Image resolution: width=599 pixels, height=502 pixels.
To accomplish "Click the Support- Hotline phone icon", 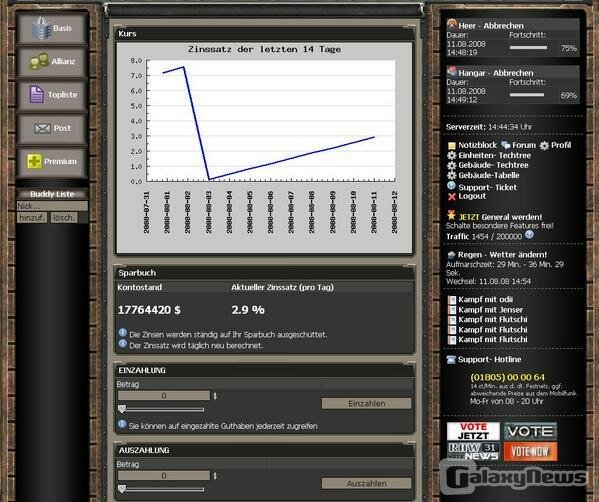I will click(451, 359).
